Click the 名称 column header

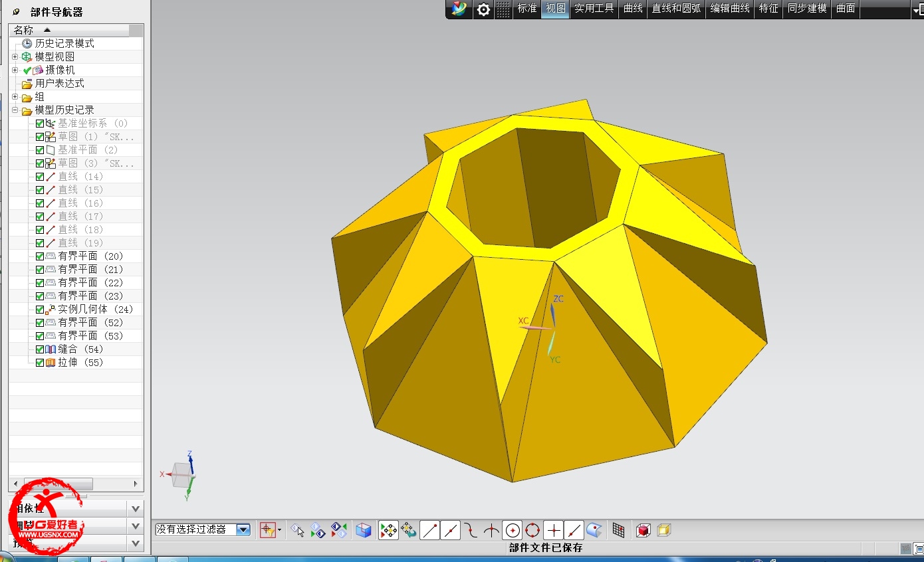tap(68, 30)
